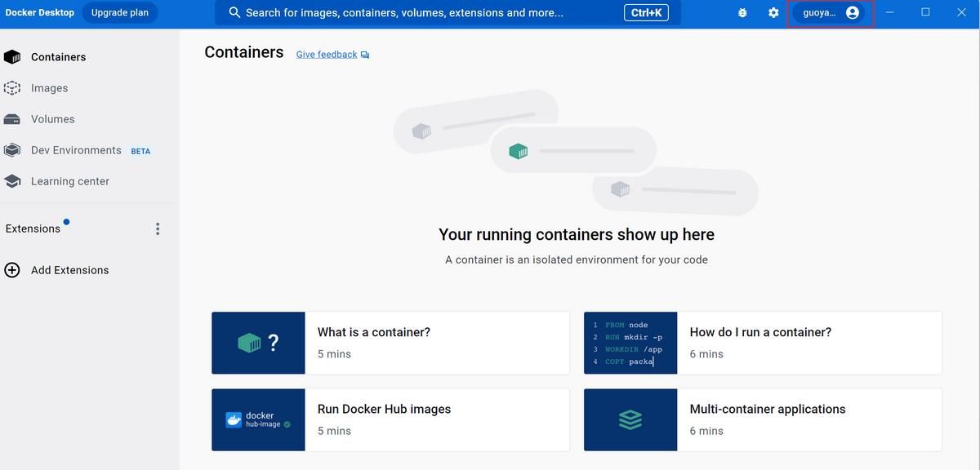Open the 'What is a container?' tutorial card
980x470 pixels.
[x=390, y=341]
